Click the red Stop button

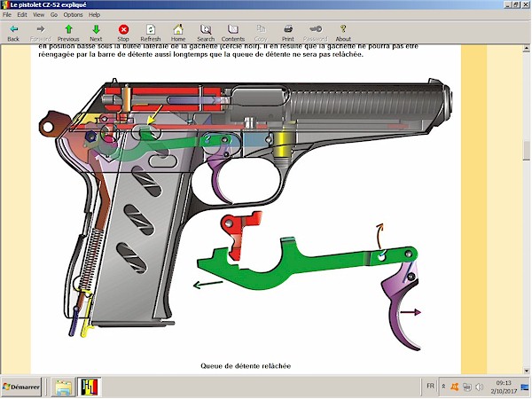click(123, 33)
